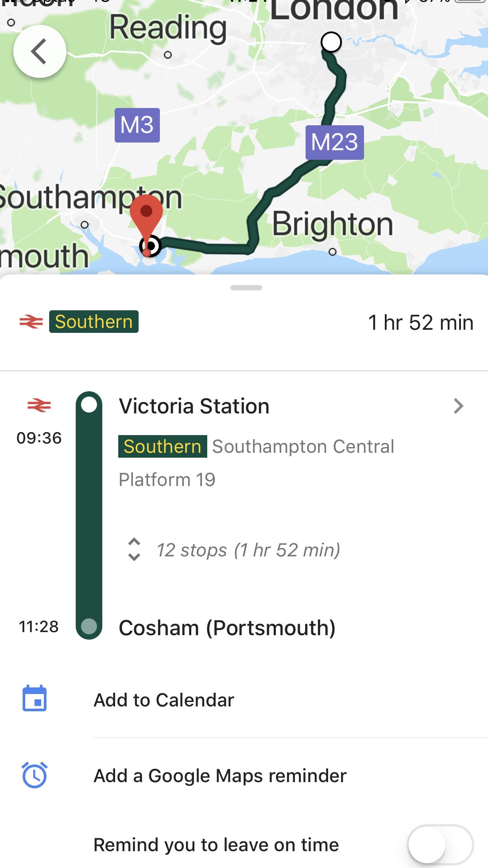Tap the M3 motorway badge
The height and width of the screenshot is (868, 488).
tap(137, 125)
